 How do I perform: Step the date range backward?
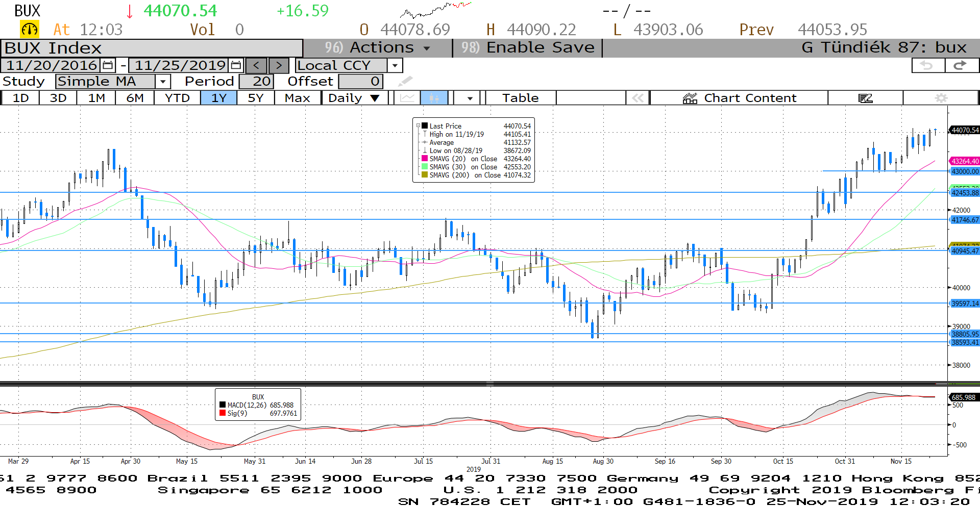256,65
